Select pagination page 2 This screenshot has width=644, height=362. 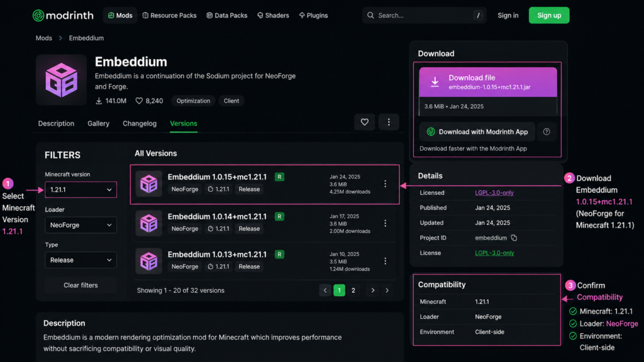(353, 290)
